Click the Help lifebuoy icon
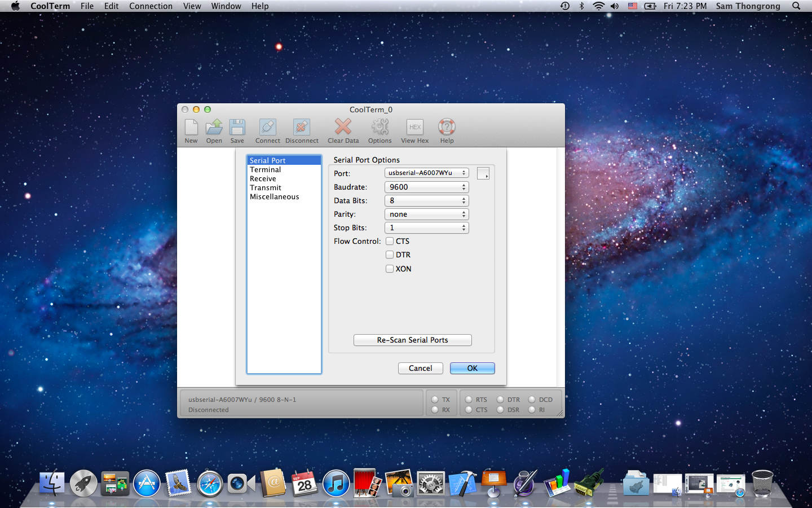 pos(447,127)
